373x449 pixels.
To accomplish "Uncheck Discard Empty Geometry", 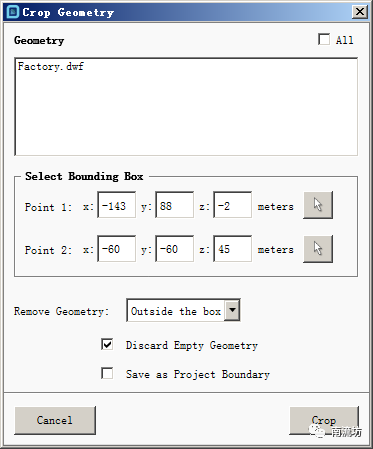I will click(x=107, y=344).
